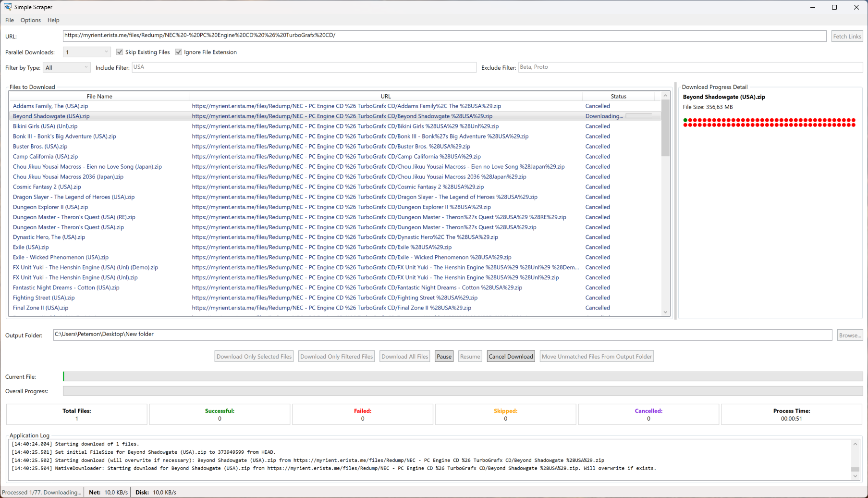
Task: Select FX Unit Yuki (USA) (Unl) (Demo).zip row
Action: coord(335,267)
